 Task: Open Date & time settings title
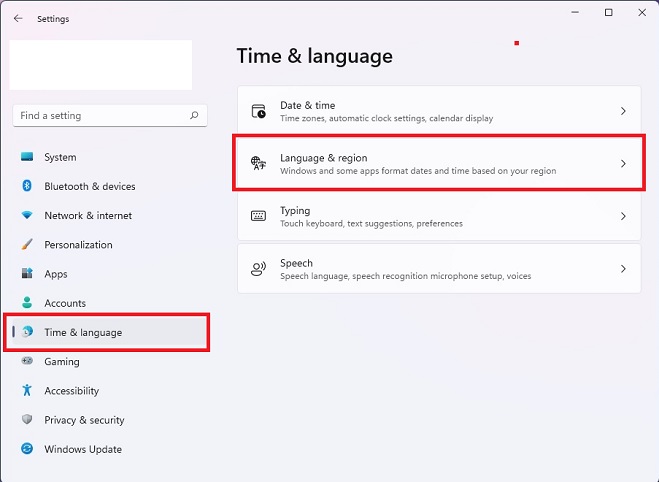(x=308, y=105)
